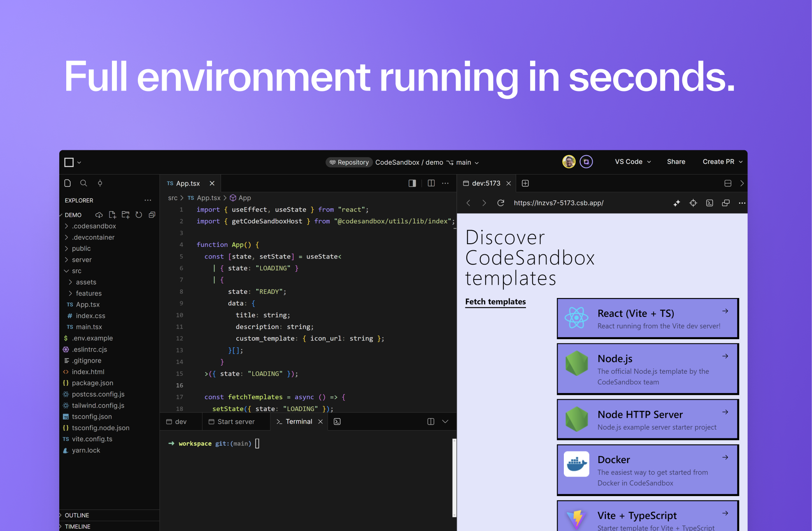Go forward in the preview browser
This screenshot has height=531, width=812.
[484, 203]
